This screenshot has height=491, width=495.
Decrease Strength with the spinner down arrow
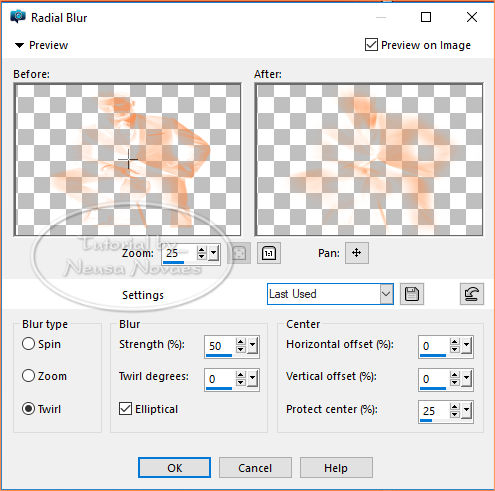pyautogui.click(x=240, y=349)
